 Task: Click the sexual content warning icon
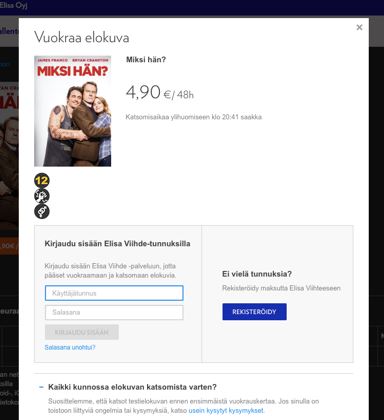coord(42,211)
